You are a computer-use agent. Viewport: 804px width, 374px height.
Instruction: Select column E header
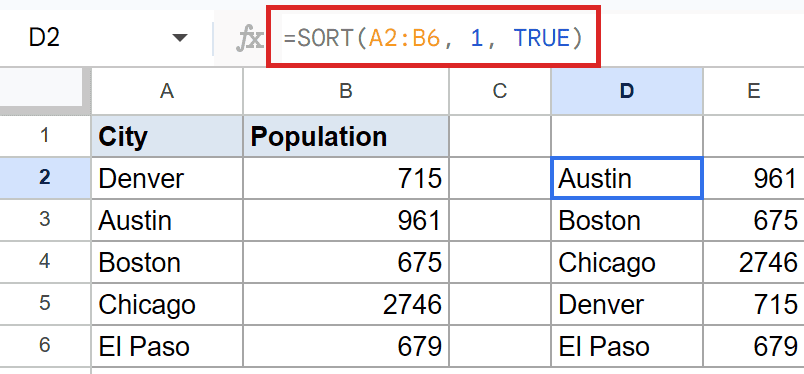tap(753, 91)
